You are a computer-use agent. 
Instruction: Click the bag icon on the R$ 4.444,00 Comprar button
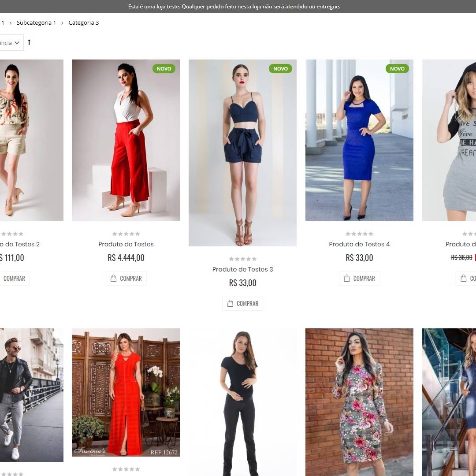tap(114, 278)
